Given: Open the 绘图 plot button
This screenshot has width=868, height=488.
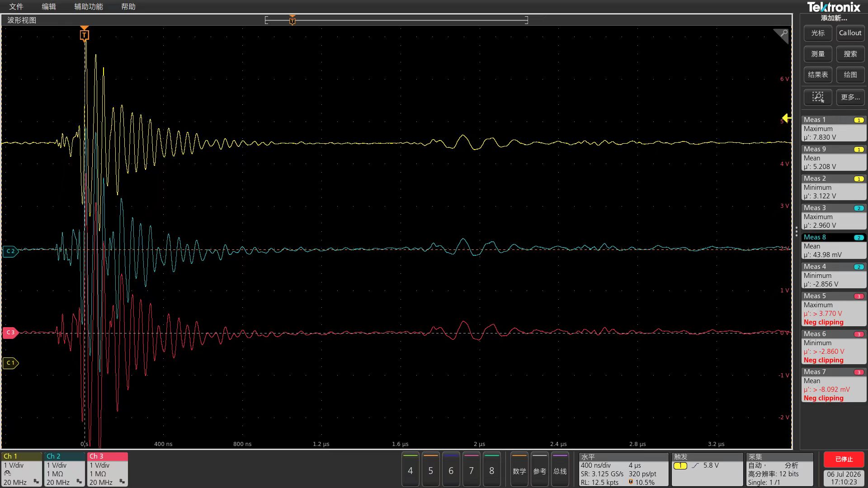Looking at the screenshot, I should 850,75.
